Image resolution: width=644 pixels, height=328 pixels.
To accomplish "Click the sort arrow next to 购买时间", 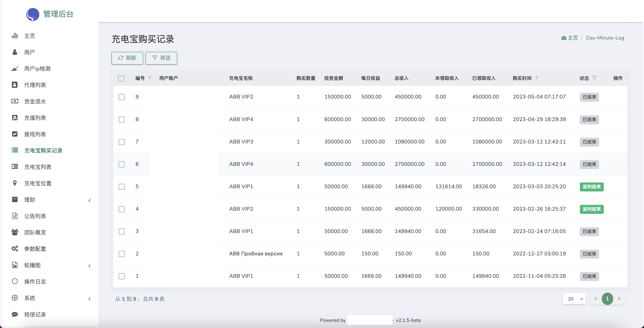I will pyautogui.click(x=537, y=78).
